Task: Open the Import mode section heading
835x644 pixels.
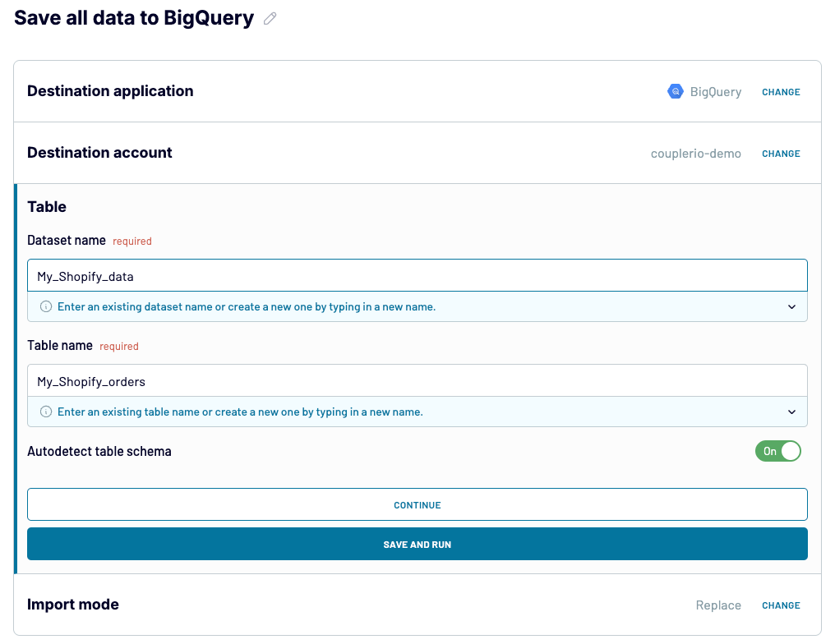Action: click(73, 605)
